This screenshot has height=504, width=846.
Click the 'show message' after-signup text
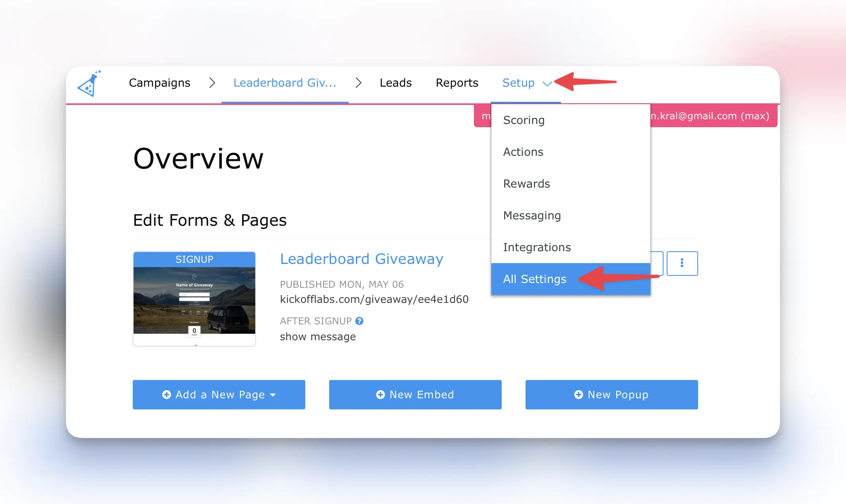tap(318, 336)
